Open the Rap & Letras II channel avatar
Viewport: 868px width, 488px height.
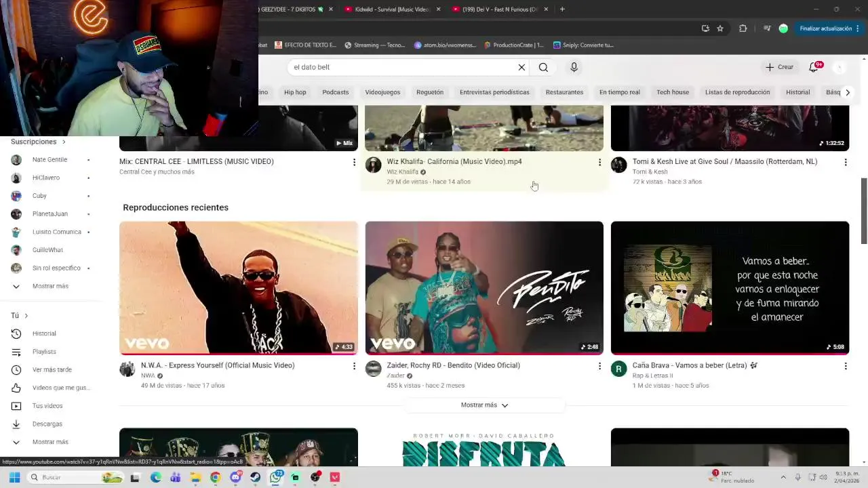[x=618, y=369]
